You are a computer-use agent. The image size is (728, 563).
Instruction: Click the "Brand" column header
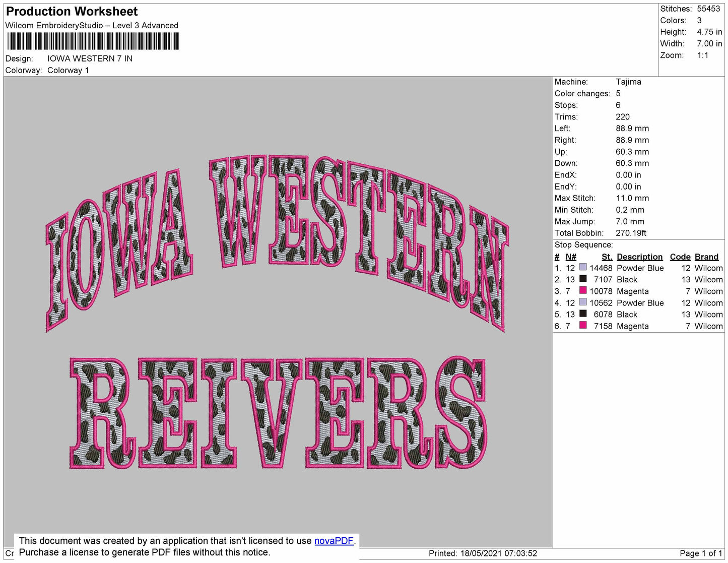tap(707, 257)
